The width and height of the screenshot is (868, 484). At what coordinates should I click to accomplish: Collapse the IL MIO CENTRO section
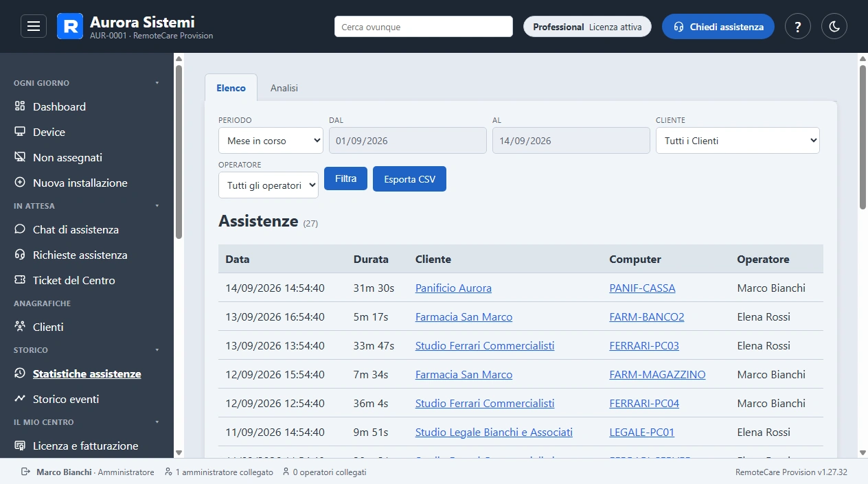157,422
